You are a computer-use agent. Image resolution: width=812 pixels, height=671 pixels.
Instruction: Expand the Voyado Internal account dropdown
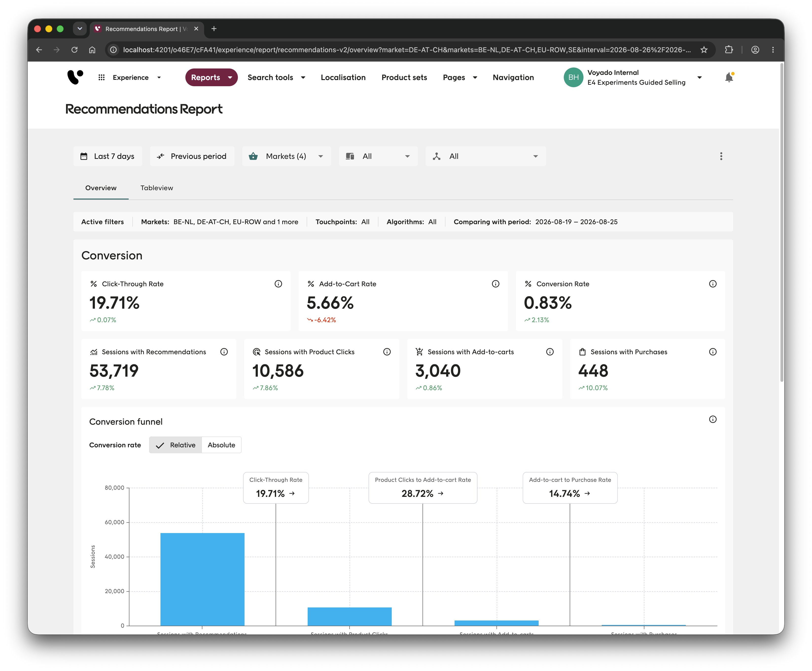click(x=700, y=78)
